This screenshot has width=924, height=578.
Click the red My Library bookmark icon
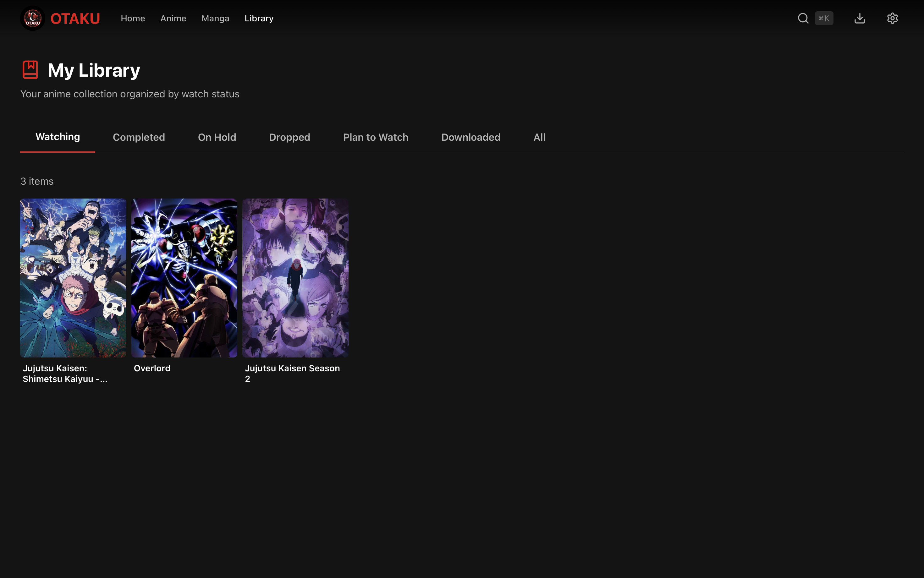[x=30, y=70]
